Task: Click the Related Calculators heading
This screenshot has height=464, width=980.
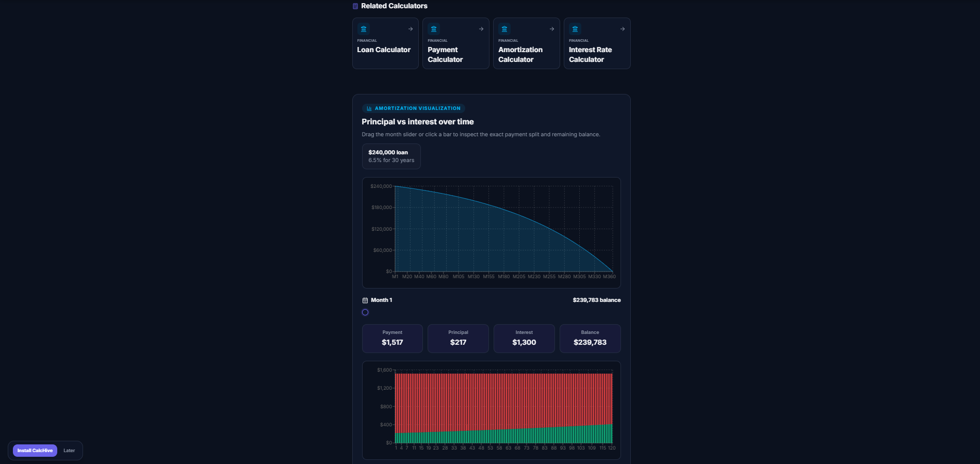Action: [x=394, y=6]
